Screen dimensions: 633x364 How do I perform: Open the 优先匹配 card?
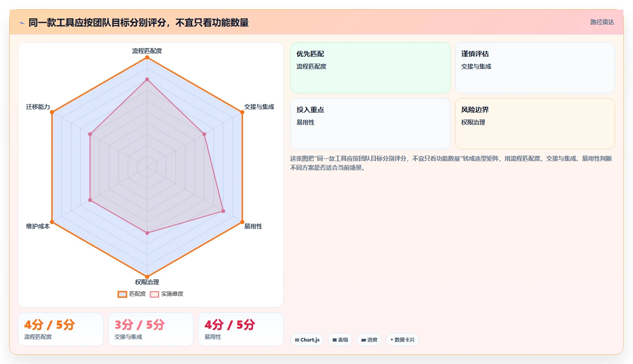pyautogui.click(x=370, y=68)
